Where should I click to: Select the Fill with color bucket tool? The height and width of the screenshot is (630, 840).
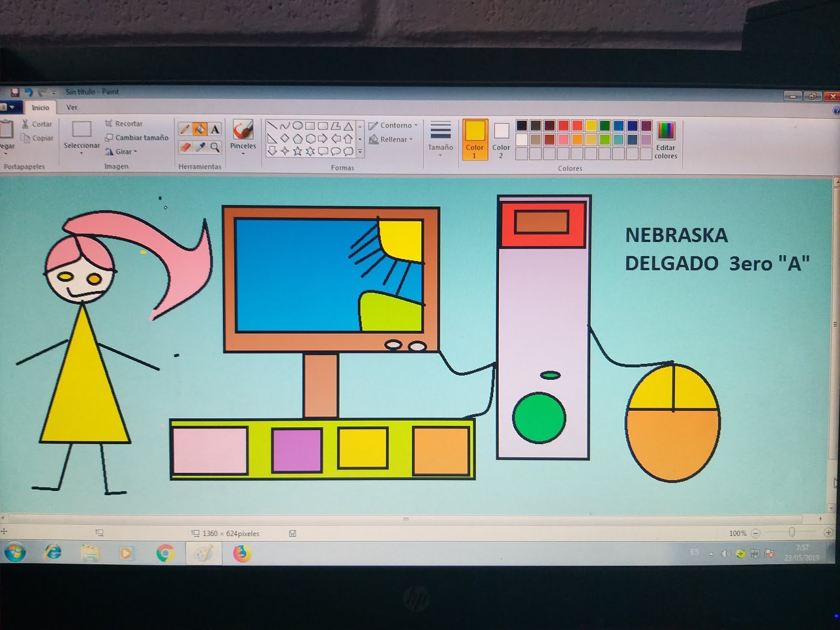[x=200, y=128]
